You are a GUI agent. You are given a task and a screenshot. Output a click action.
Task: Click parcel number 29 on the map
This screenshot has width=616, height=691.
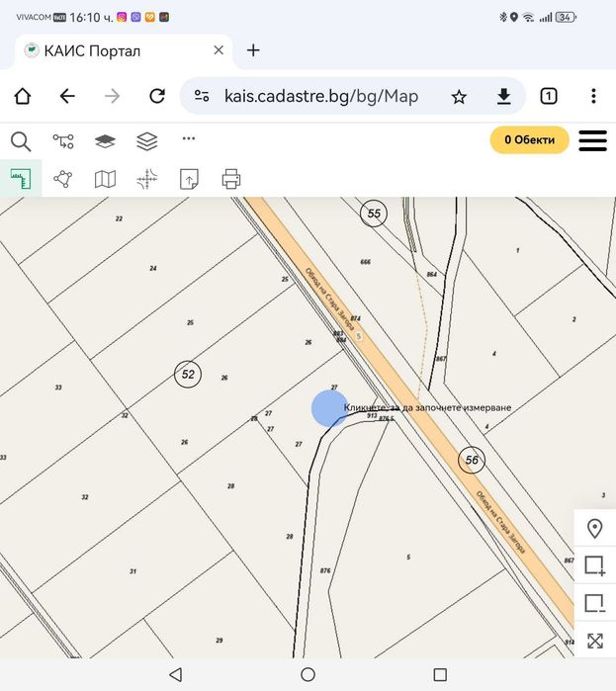point(220,641)
